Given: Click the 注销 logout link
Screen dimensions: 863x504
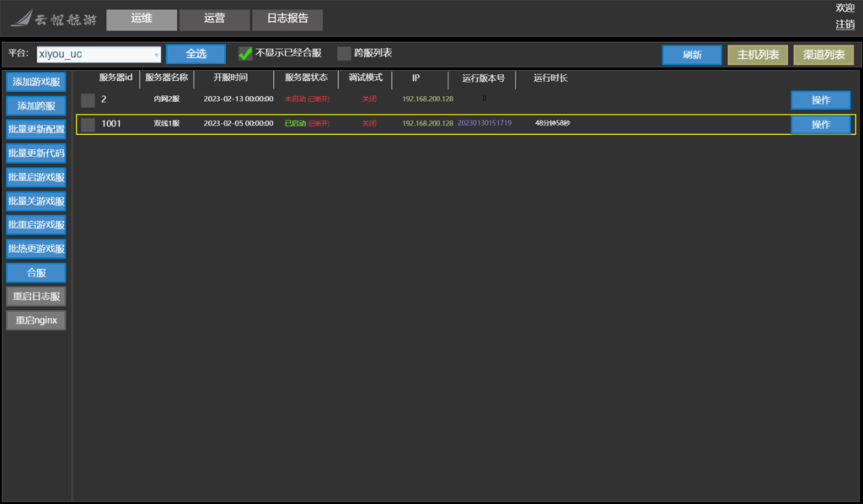Looking at the screenshot, I should pos(844,24).
